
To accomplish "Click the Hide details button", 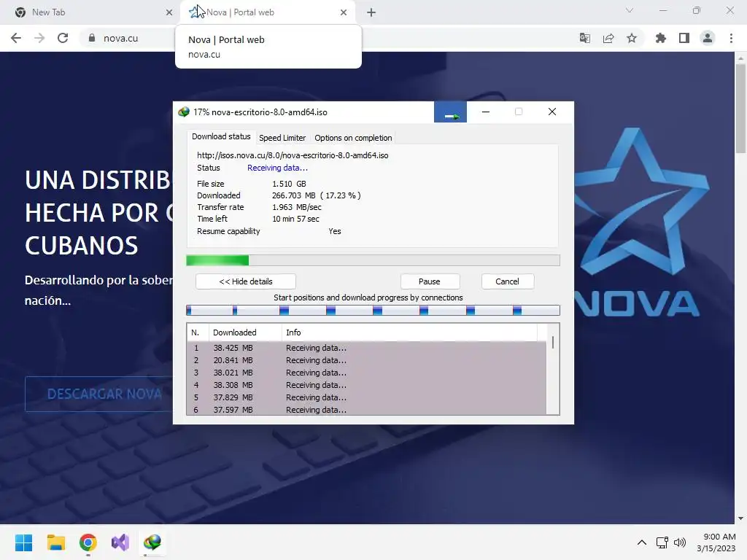I will click(x=246, y=281).
